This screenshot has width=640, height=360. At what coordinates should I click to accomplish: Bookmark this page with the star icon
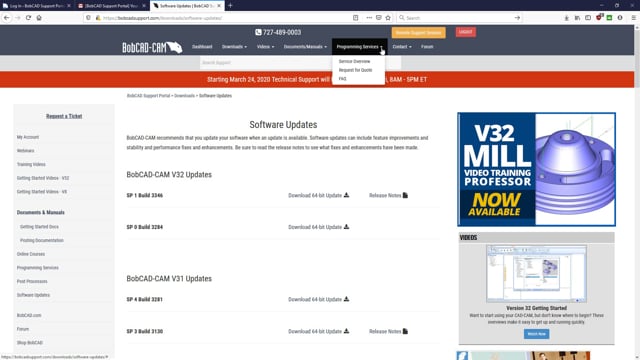(388, 18)
